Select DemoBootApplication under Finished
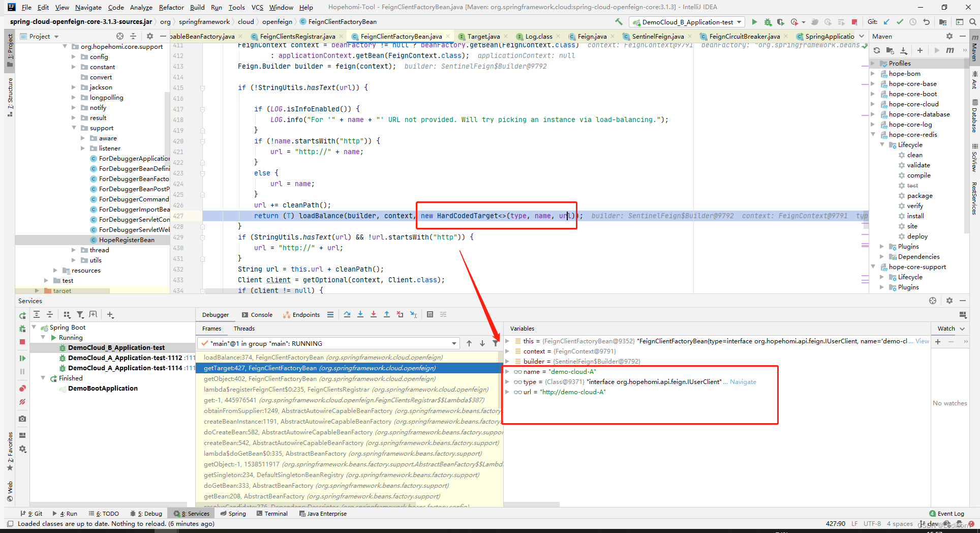Viewport: 980px width, 533px height. pos(103,389)
